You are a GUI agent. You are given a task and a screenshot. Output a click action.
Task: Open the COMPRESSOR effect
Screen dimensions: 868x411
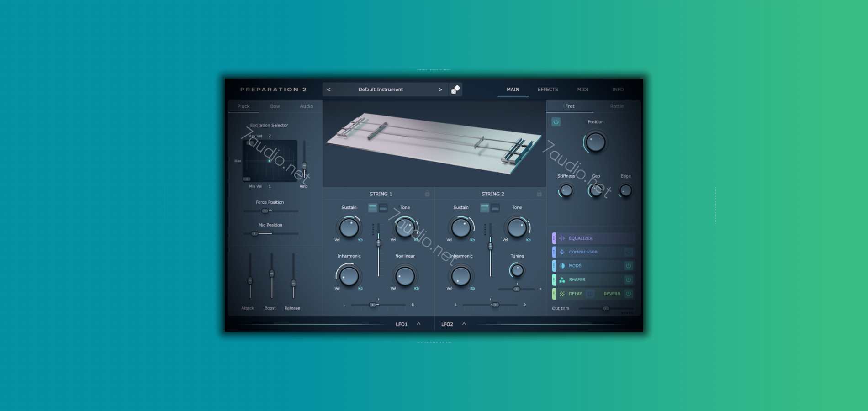click(x=583, y=252)
